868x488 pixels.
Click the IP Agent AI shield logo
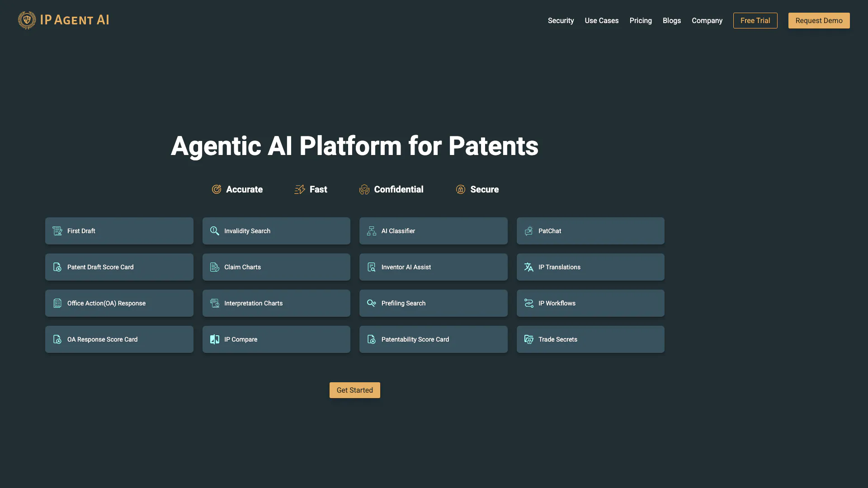(x=27, y=20)
